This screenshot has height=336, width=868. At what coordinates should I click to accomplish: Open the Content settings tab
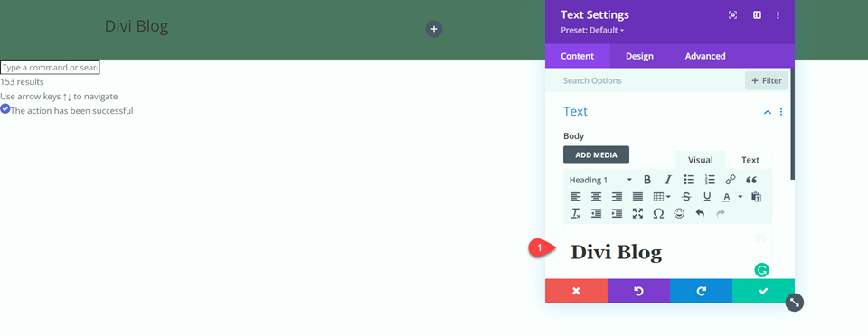click(578, 56)
